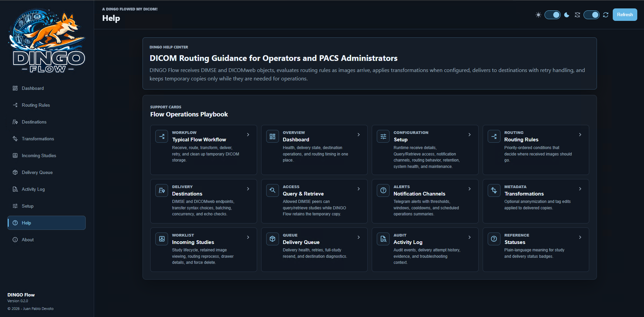This screenshot has height=317, width=644.
Task: Toggle the light/dark theme switch
Action: [553, 15]
